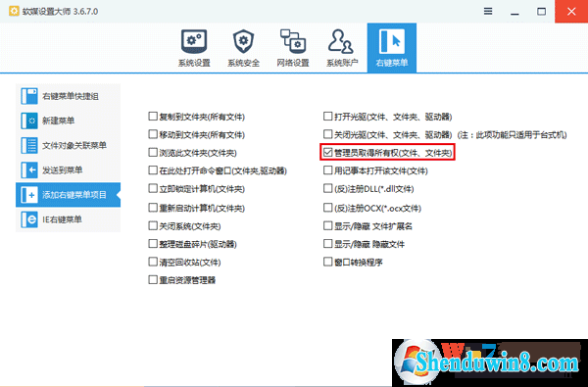Switch to 系统安全 tab label

click(243, 63)
